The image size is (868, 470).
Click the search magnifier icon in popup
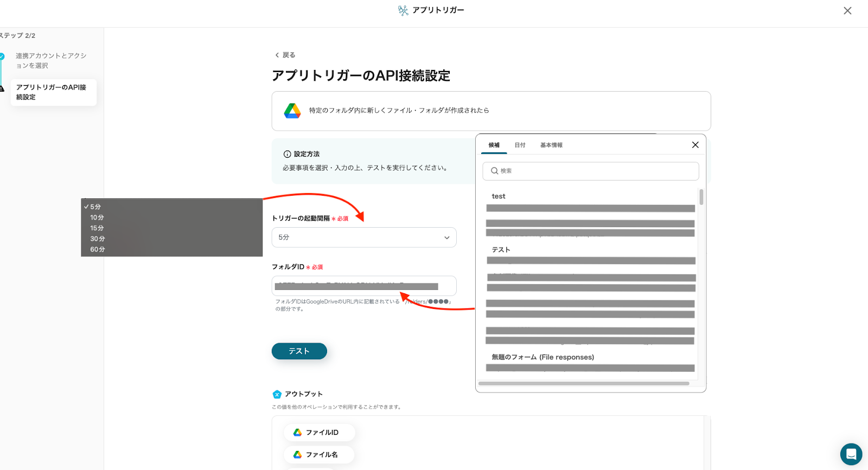click(494, 171)
